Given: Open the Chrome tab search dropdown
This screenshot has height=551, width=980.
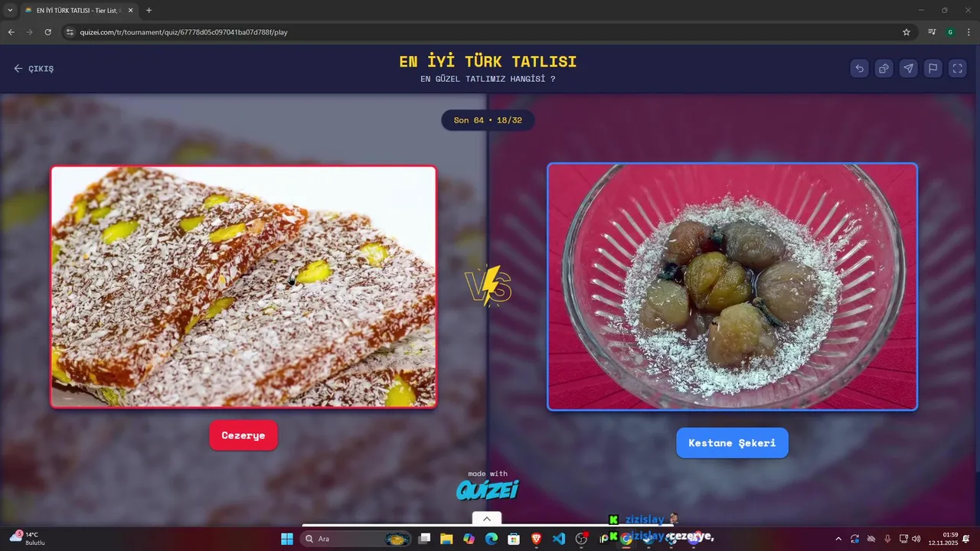Looking at the screenshot, I should click(10, 10).
